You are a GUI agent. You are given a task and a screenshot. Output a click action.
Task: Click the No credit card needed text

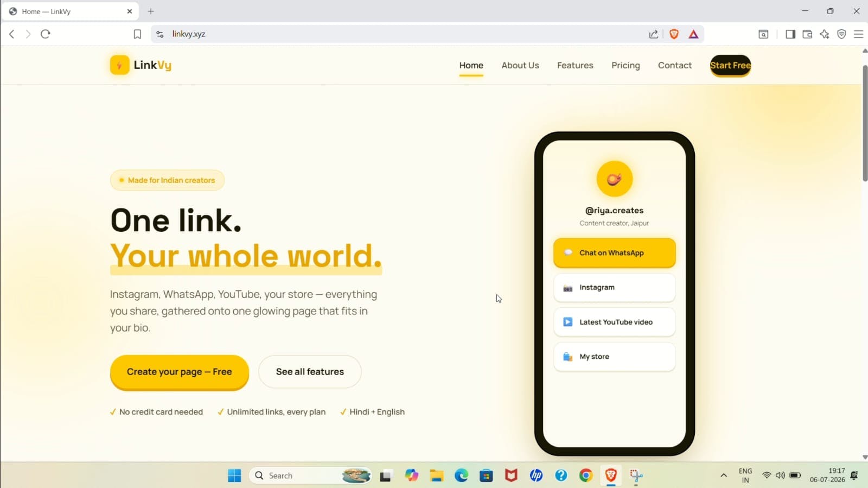(x=161, y=412)
